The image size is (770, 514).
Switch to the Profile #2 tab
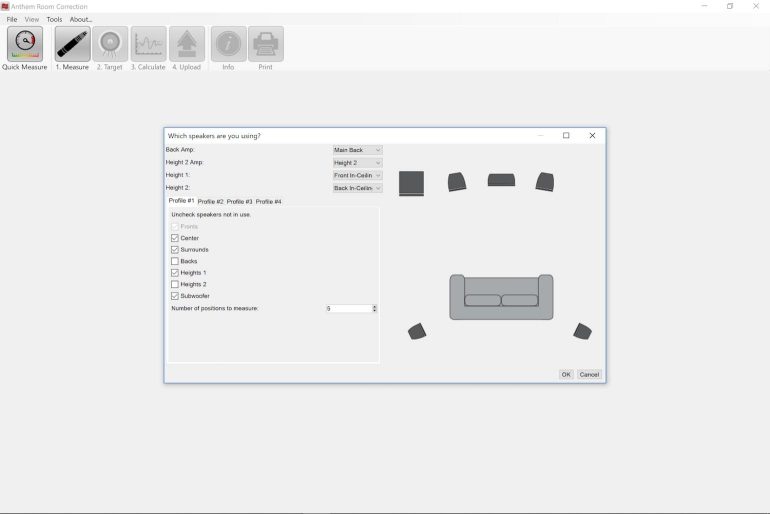pos(210,202)
